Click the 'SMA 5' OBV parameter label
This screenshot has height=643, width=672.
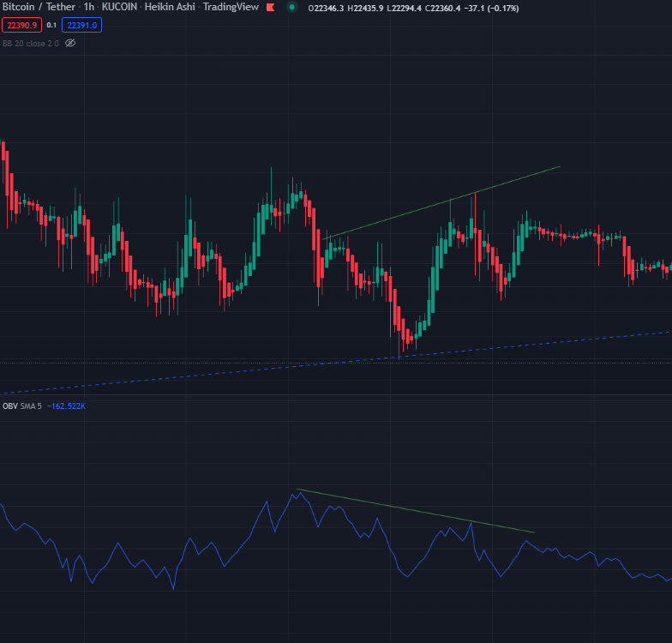[31, 406]
